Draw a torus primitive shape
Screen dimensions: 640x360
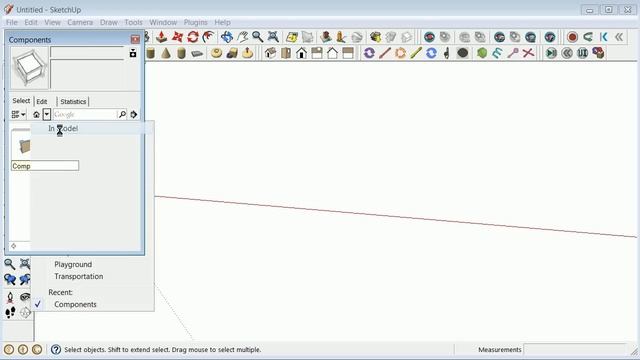pos(216,53)
